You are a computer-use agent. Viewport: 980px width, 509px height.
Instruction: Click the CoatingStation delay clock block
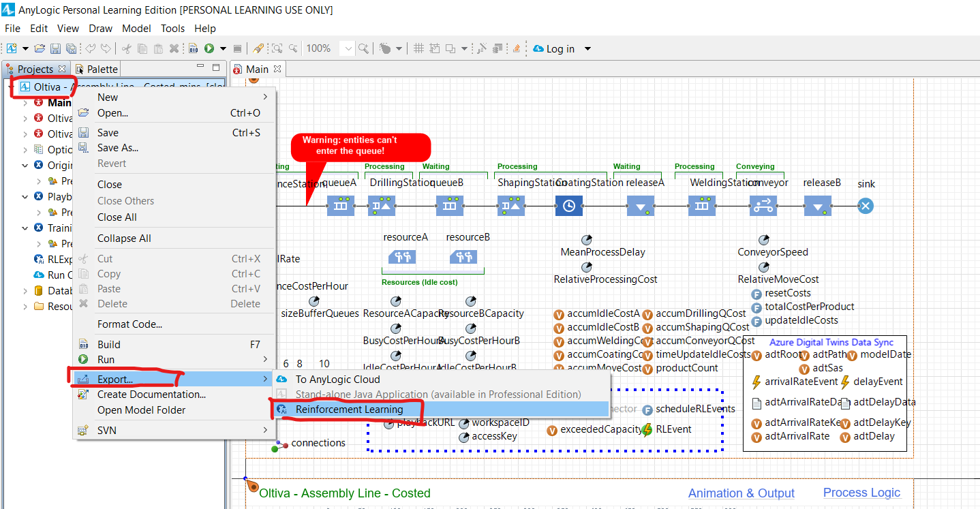pyautogui.click(x=569, y=206)
